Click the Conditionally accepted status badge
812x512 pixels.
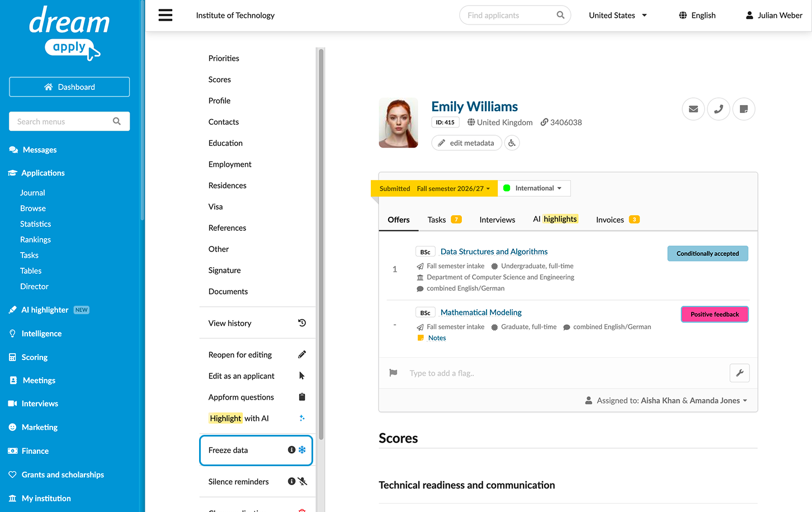pyautogui.click(x=707, y=253)
